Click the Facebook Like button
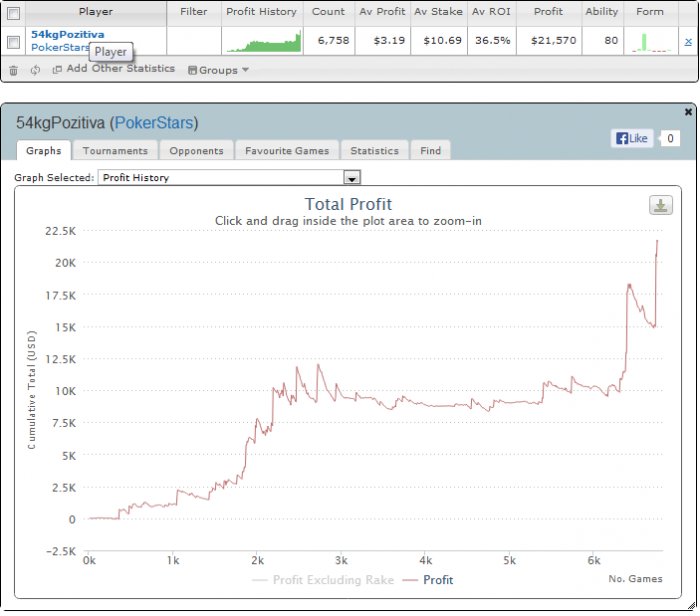Image resolution: width=700 pixels, height=616 pixels. click(x=632, y=138)
